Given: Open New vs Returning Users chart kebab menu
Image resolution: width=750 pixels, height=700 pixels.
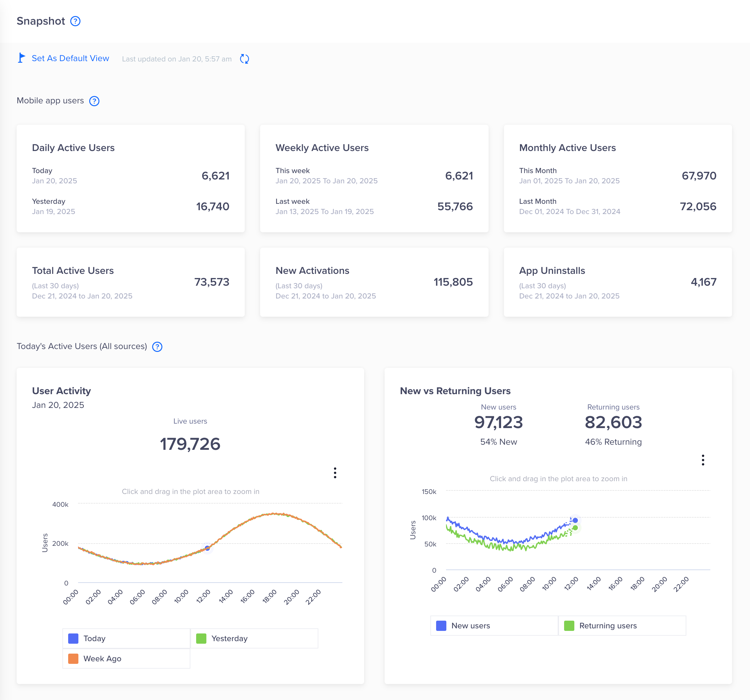Looking at the screenshot, I should pos(703,460).
